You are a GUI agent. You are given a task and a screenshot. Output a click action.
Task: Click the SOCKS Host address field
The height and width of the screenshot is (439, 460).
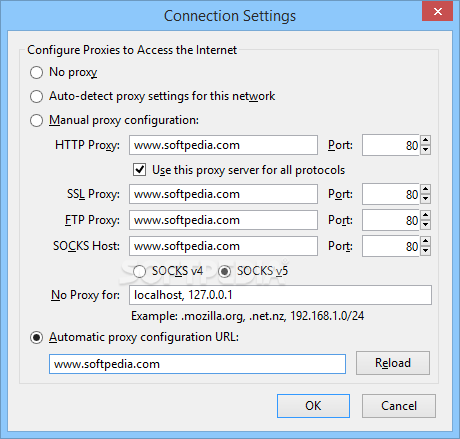[x=223, y=246]
